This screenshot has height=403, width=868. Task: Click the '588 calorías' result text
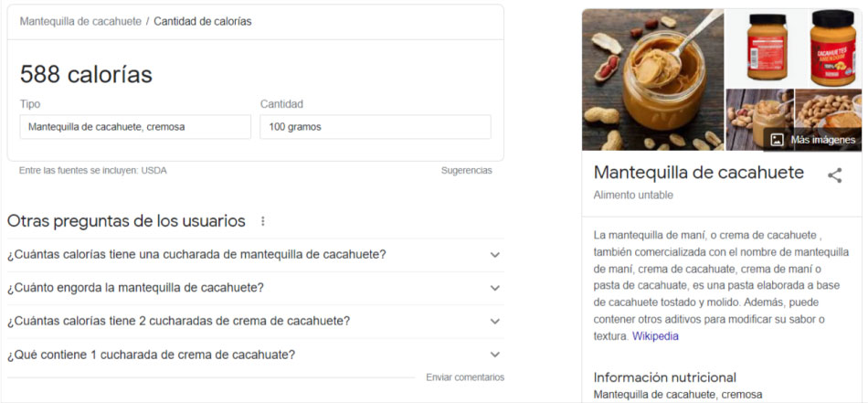87,74
